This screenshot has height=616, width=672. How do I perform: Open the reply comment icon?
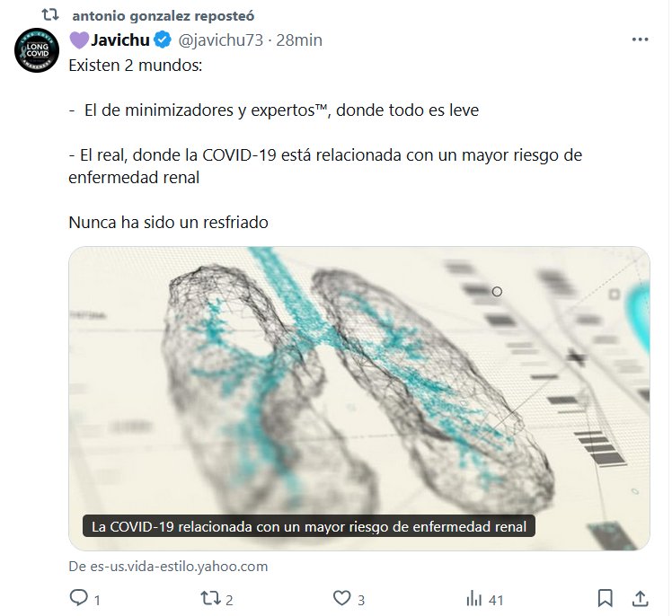(x=78, y=598)
